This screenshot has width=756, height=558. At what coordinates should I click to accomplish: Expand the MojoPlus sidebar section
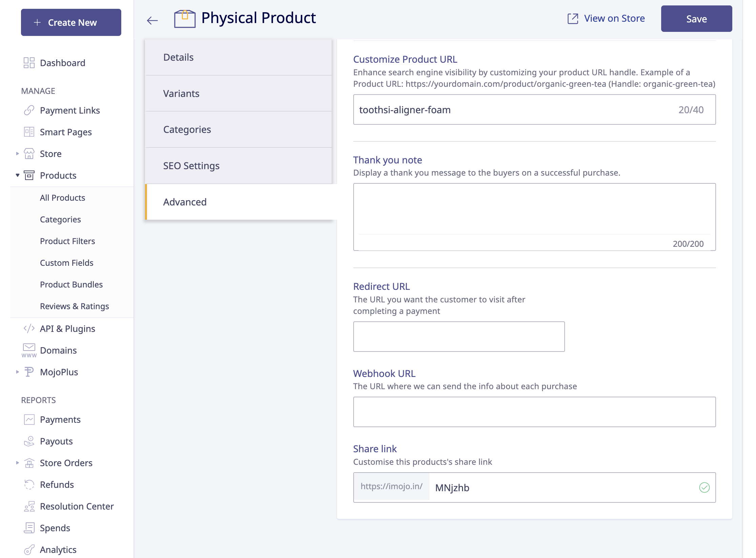coord(17,372)
